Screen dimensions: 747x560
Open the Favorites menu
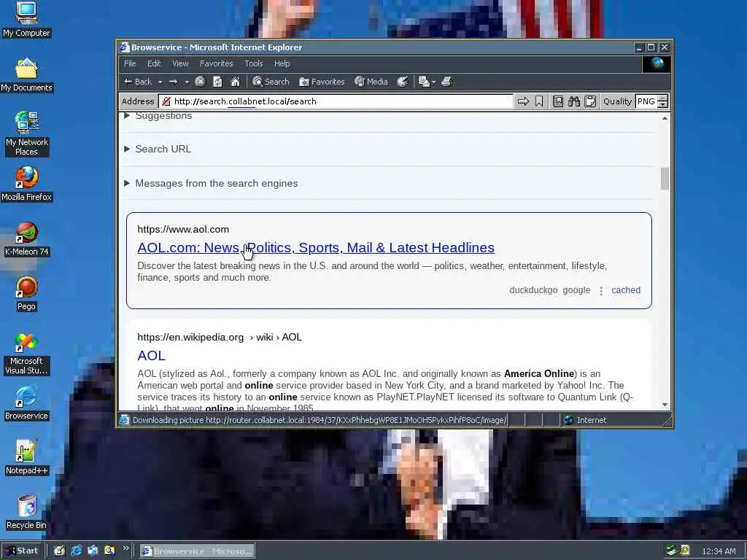point(216,63)
